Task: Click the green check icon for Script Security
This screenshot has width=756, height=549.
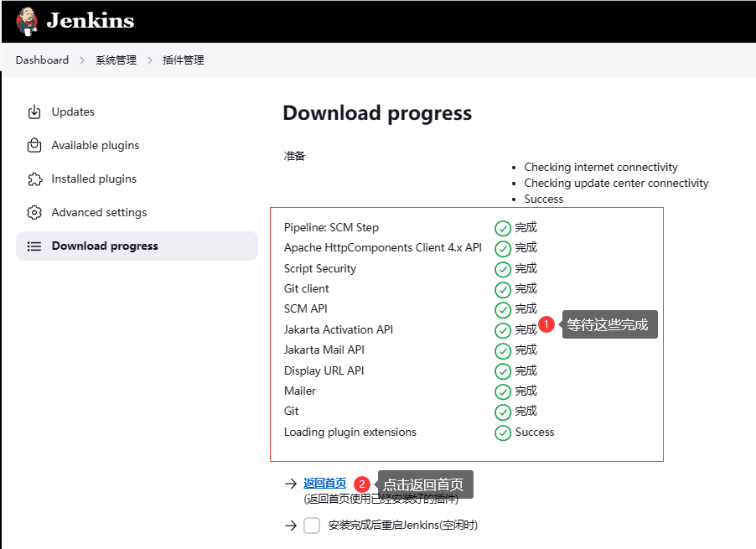Action: point(503,269)
